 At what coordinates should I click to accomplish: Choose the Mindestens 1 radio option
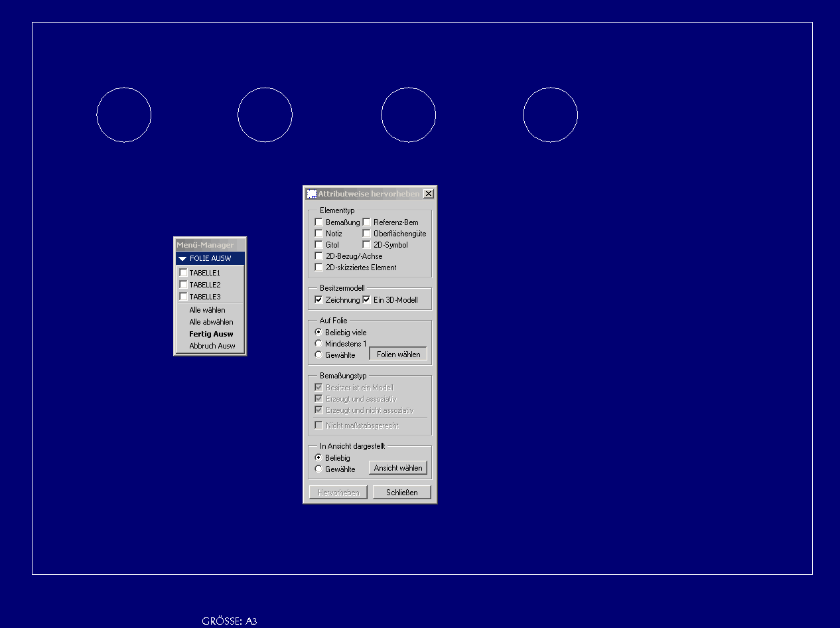(x=318, y=343)
